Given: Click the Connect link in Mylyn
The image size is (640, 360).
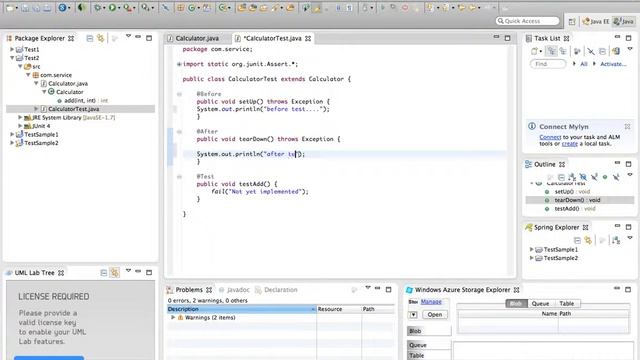Looking at the screenshot, I should (x=550, y=137).
